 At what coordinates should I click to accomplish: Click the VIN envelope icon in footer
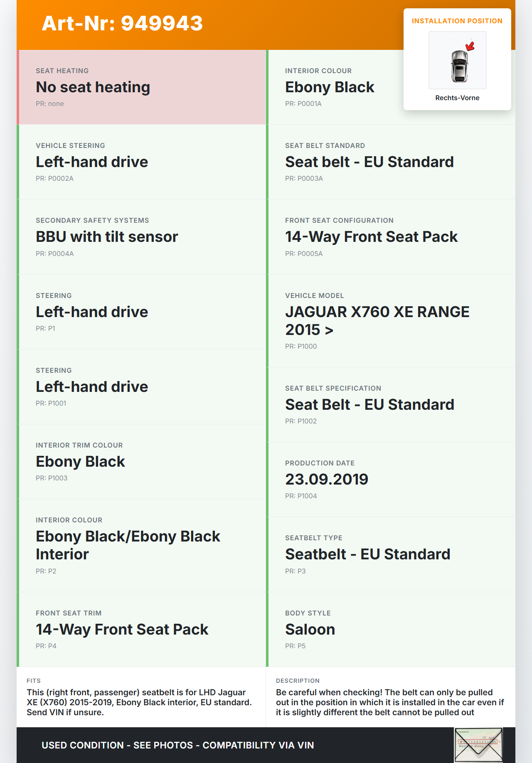coord(478,745)
